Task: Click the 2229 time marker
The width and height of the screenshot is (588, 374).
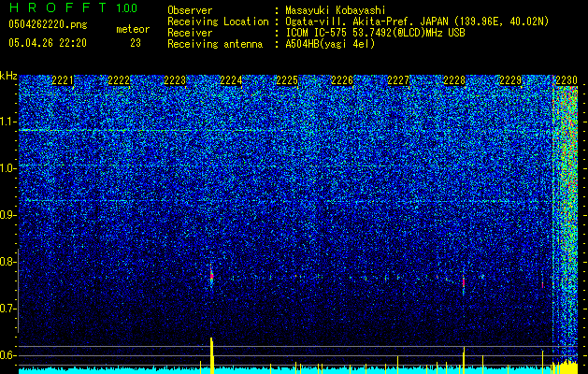Action: tap(510, 80)
